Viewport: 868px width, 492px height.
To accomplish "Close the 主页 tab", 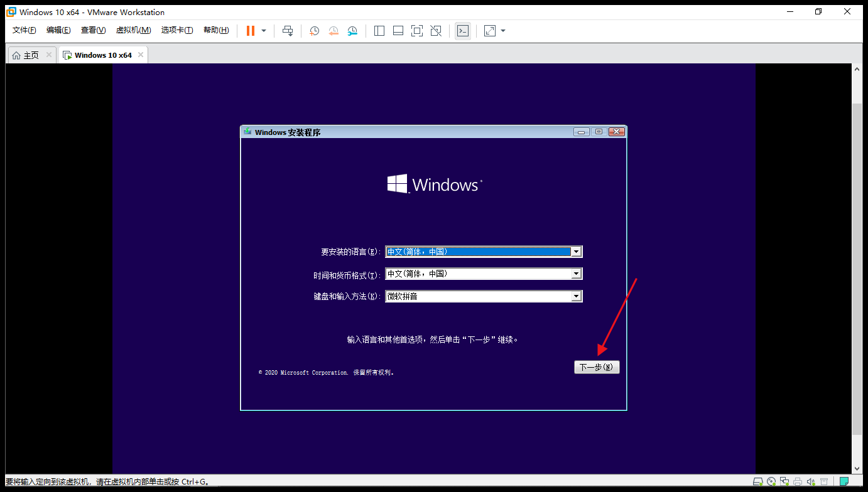I will point(49,55).
